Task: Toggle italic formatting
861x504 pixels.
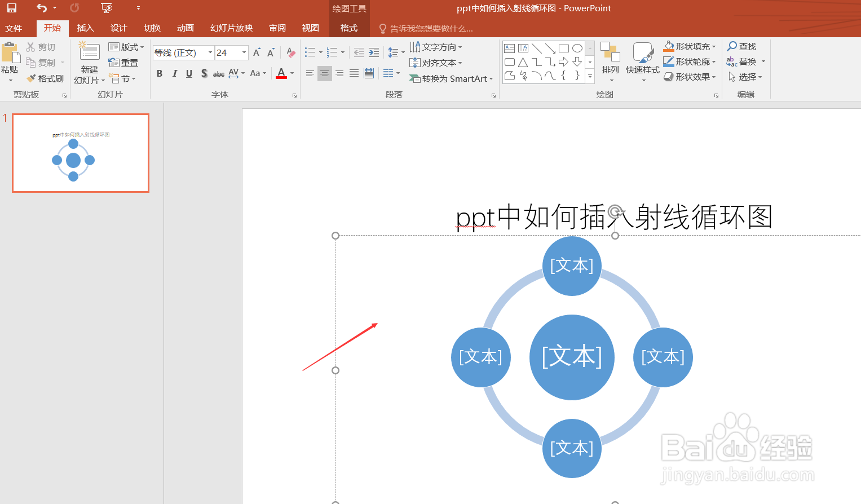Action: click(x=174, y=73)
